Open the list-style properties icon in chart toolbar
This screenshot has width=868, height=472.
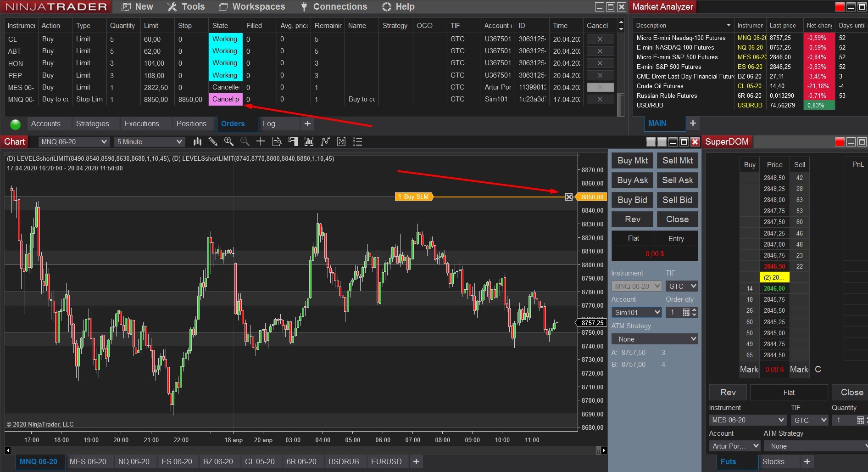[x=357, y=142]
